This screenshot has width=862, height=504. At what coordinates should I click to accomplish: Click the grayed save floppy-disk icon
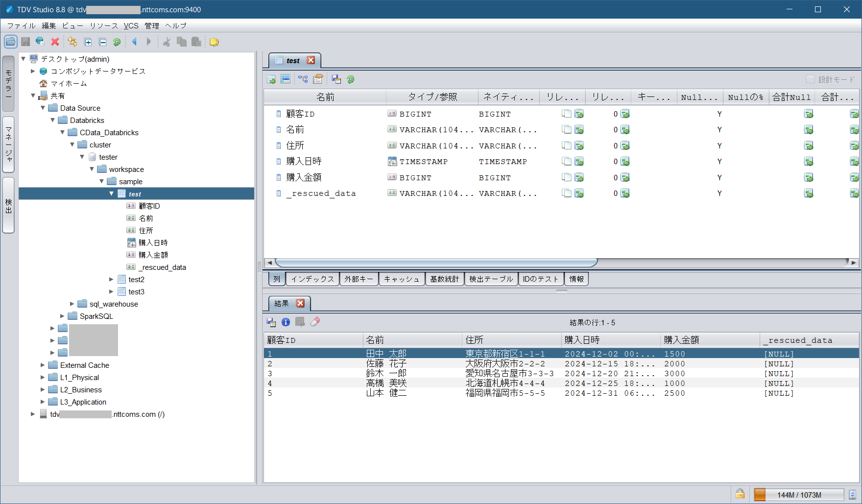[25, 42]
